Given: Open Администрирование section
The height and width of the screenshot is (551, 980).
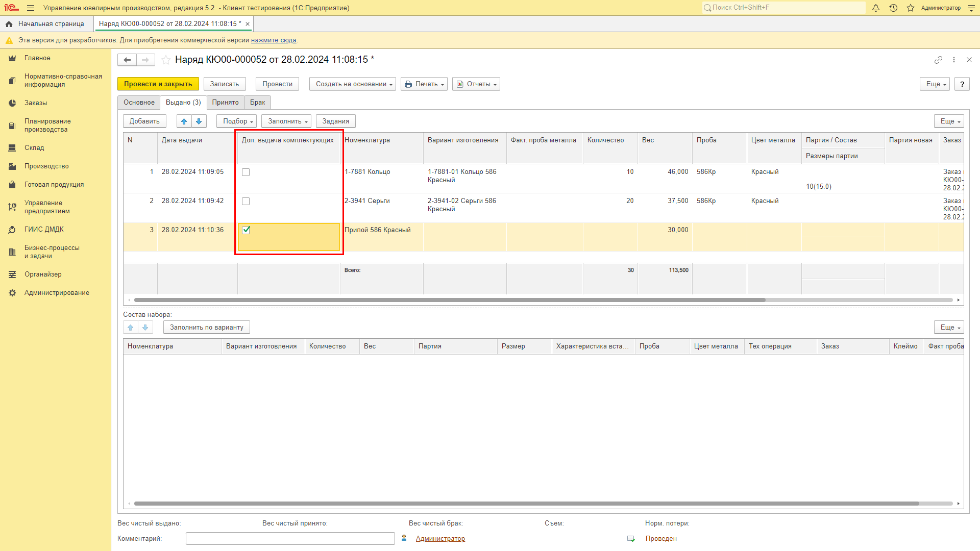Looking at the screenshot, I should coord(57,293).
